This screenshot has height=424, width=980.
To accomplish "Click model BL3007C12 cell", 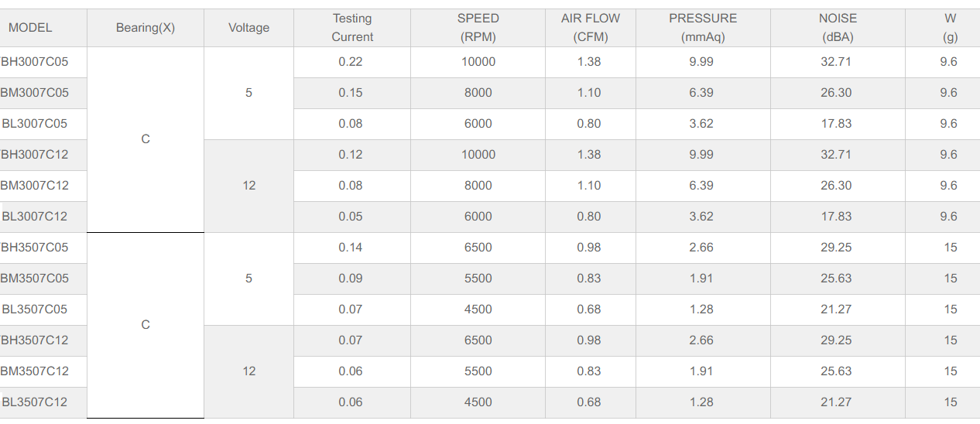I will [35, 217].
